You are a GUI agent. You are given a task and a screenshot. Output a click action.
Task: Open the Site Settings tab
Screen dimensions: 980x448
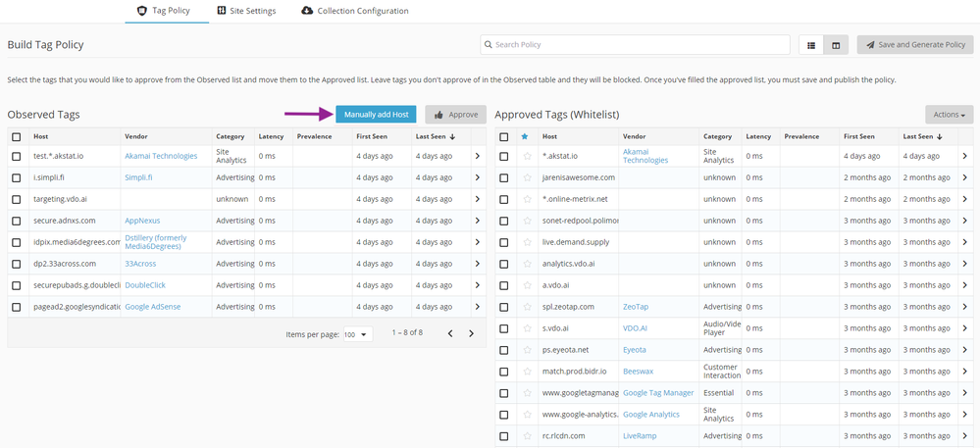click(247, 11)
